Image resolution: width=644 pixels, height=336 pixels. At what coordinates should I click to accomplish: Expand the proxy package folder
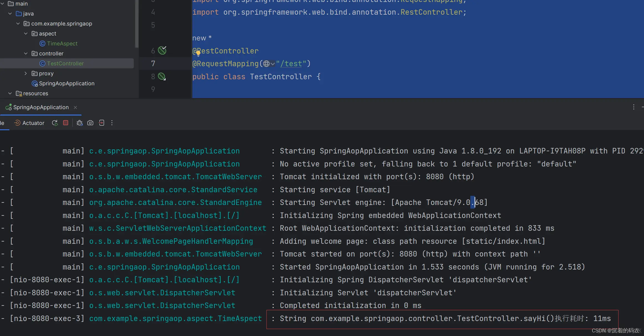(x=26, y=73)
